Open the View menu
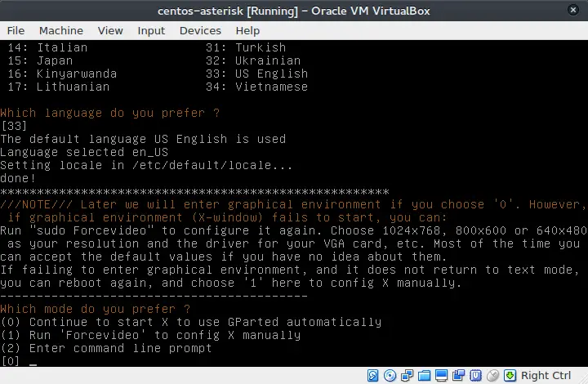 tap(110, 30)
